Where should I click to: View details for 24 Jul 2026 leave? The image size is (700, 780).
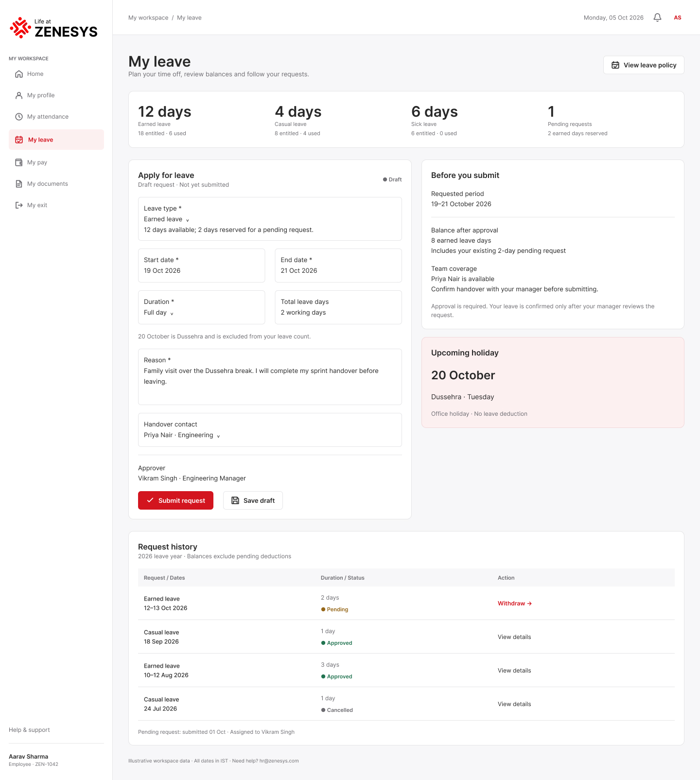tap(514, 704)
